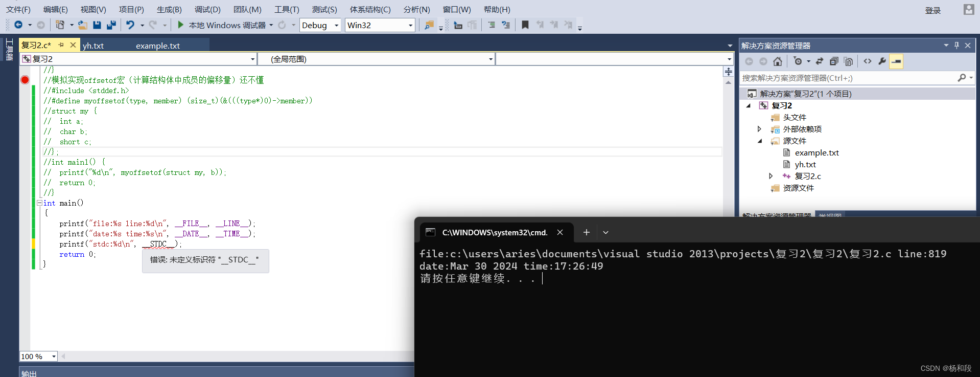Expand the 复习2.c file node
Viewport: 980px width, 377px height.
771,176
